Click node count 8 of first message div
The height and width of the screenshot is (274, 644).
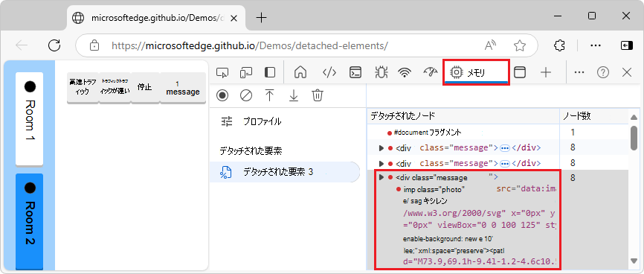coord(573,147)
